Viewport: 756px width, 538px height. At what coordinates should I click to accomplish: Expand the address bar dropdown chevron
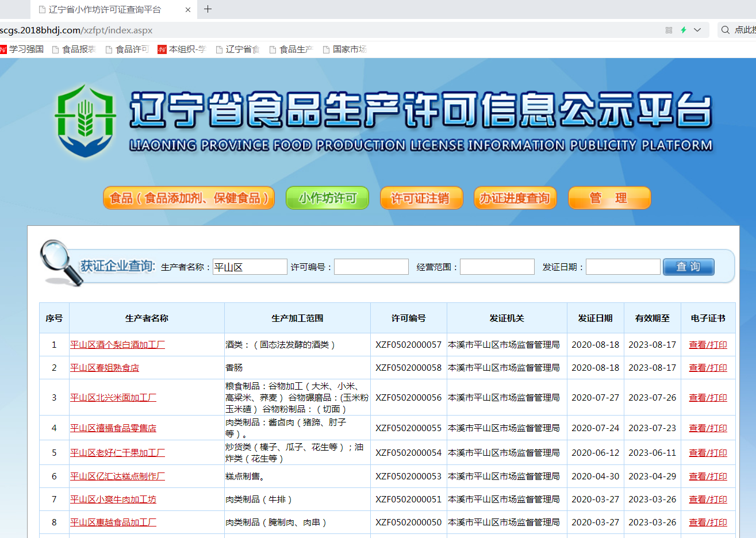coord(697,30)
